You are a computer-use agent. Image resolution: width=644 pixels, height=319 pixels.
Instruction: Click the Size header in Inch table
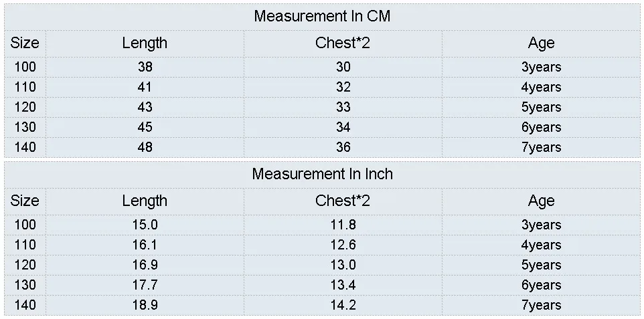tap(25, 201)
